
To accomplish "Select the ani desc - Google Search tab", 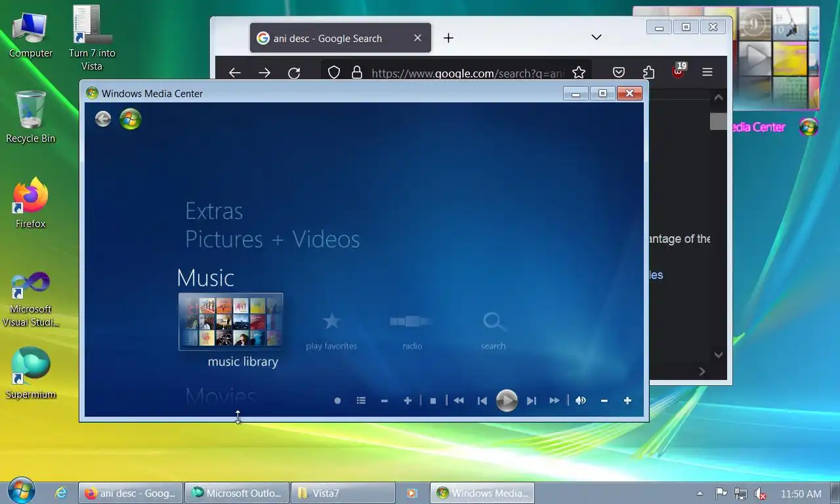I will (341, 38).
